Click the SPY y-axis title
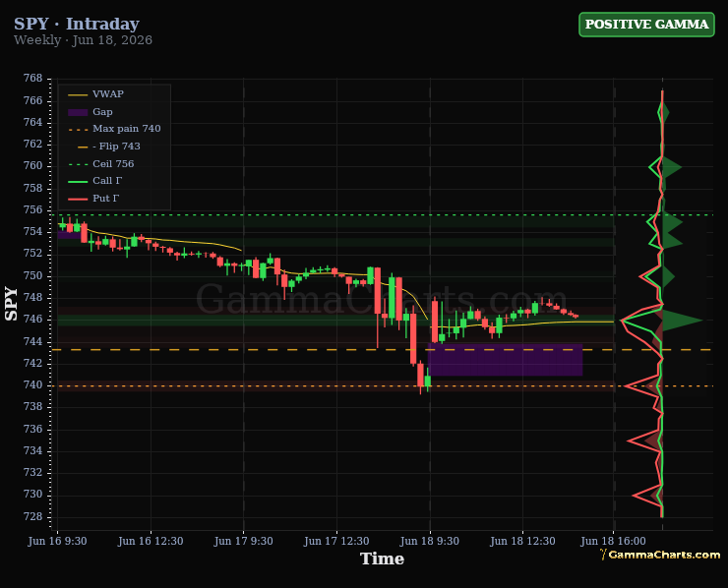The image size is (728, 588). (x=11, y=304)
